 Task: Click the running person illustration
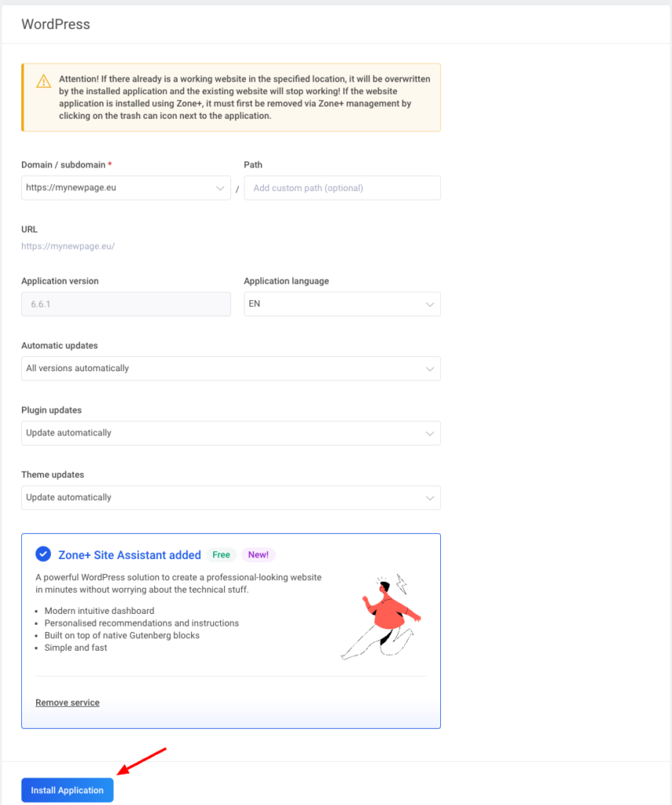382,618
